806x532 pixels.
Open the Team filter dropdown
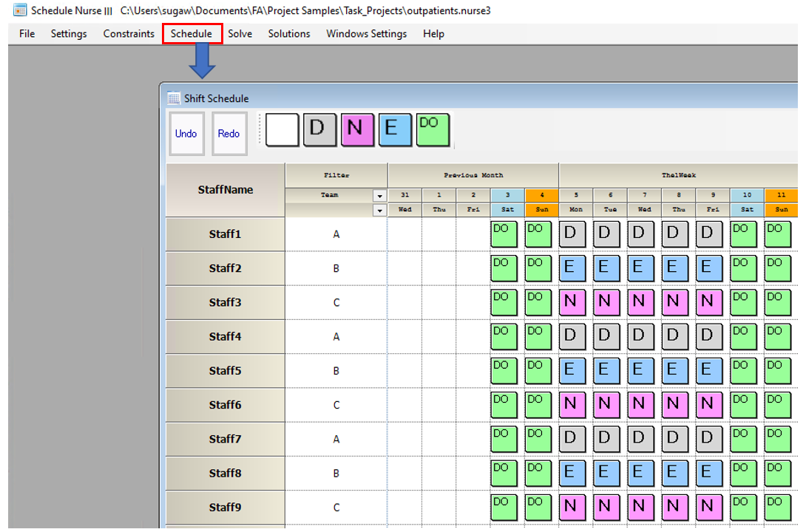[x=380, y=196]
